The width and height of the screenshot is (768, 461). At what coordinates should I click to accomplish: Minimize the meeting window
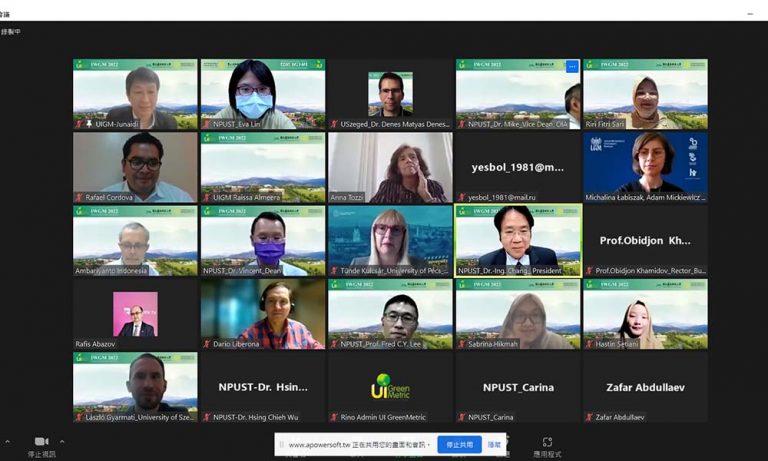(750, 14)
